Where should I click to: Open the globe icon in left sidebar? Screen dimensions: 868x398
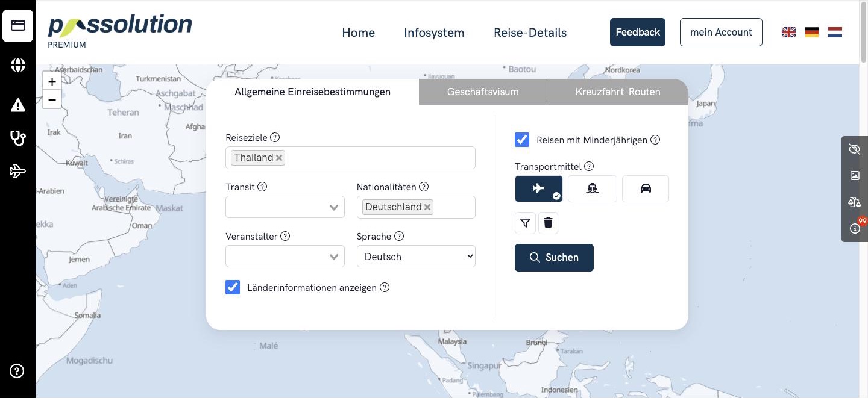tap(17, 65)
